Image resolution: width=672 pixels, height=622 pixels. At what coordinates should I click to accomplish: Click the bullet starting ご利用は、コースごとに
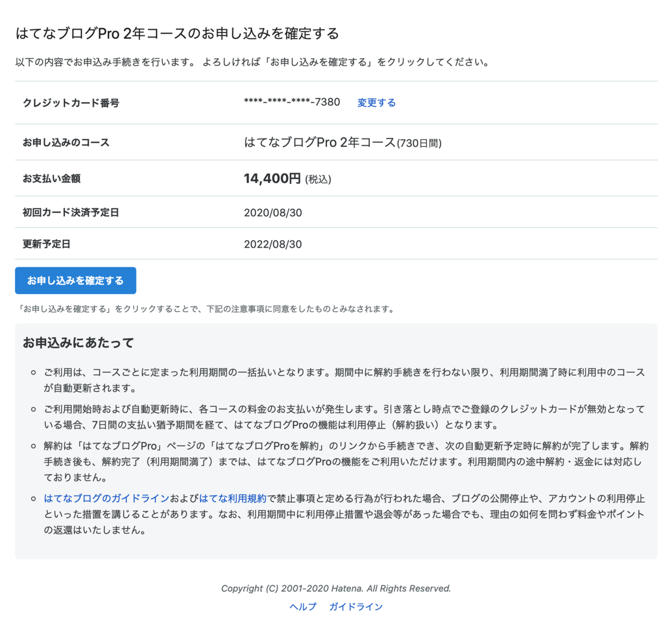click(x=344, y=380)
